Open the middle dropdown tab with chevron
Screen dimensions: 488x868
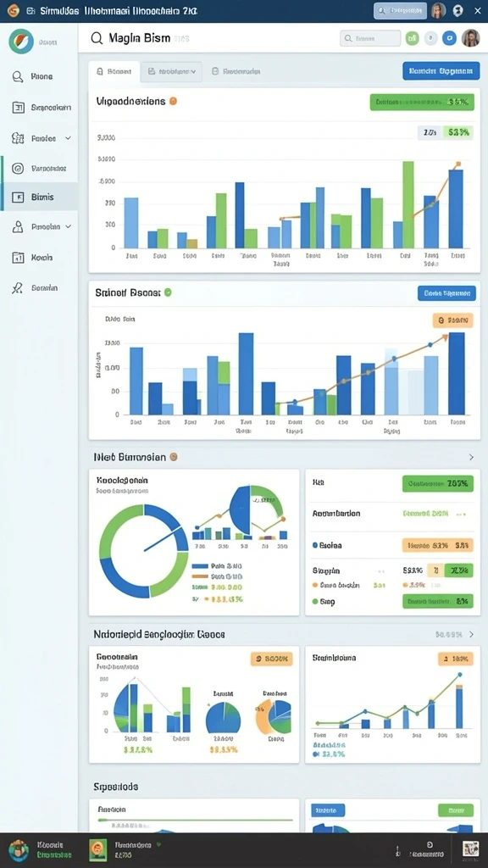[x=171, y=71]
